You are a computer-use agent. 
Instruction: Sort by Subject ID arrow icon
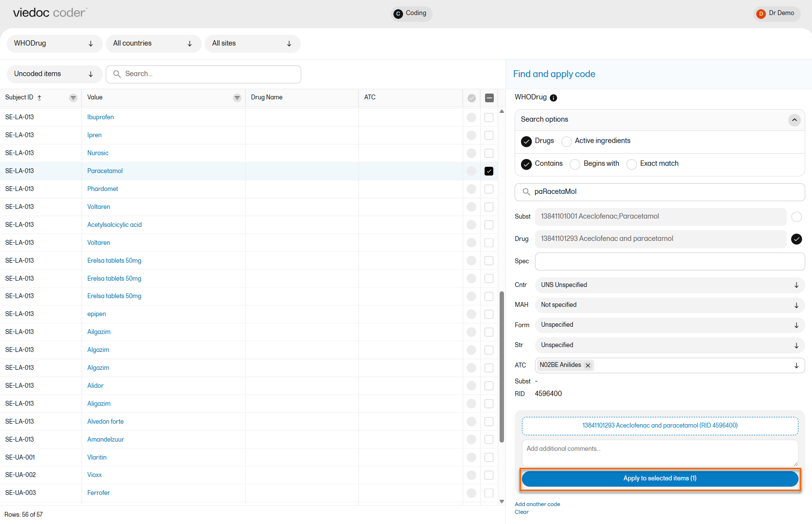coord(40,98)
